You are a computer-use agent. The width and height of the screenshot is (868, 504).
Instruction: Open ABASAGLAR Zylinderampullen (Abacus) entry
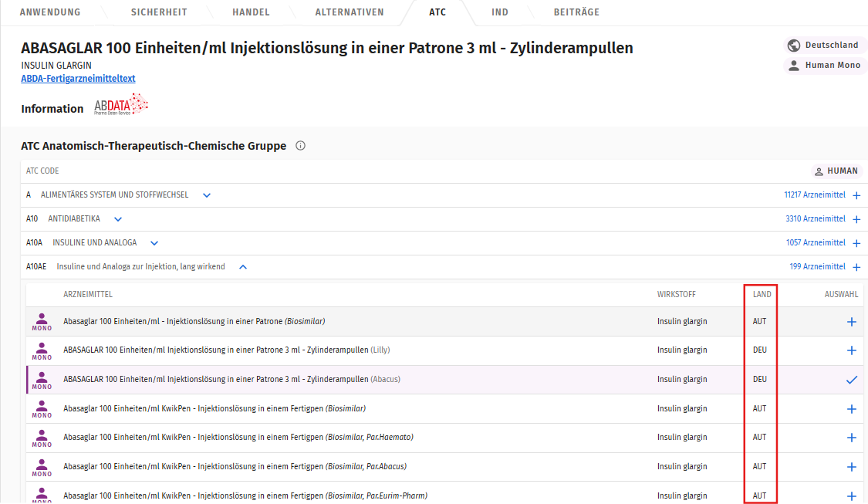pos(231,380)
